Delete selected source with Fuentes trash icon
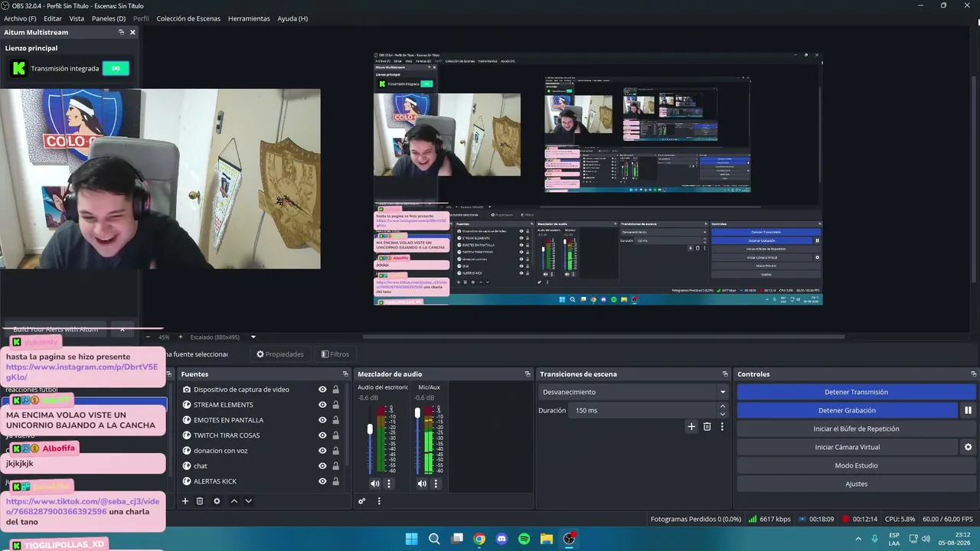Image resolution: width=980 pixels, height=551 pixels. [x=200, y=501]
